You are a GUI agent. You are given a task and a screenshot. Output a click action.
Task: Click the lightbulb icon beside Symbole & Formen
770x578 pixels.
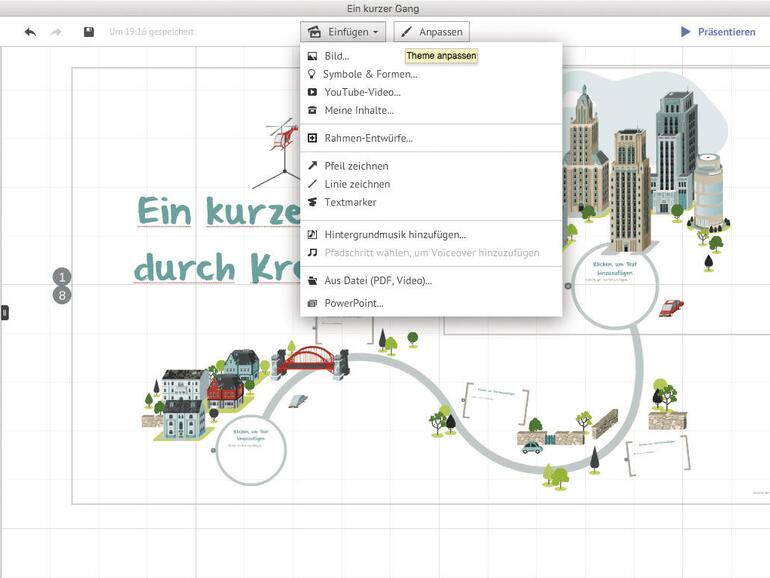pyautogui.click(x=311, y=74)
